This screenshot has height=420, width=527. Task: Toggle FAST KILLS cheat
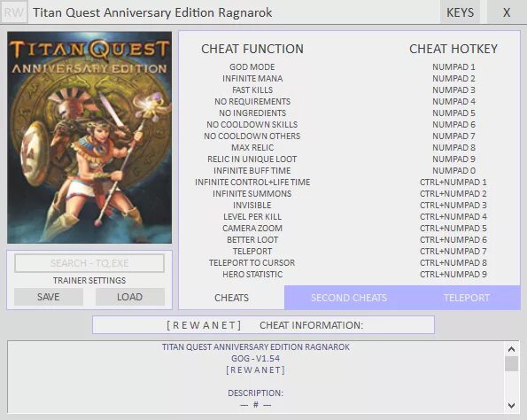click(x=252, y=89)
